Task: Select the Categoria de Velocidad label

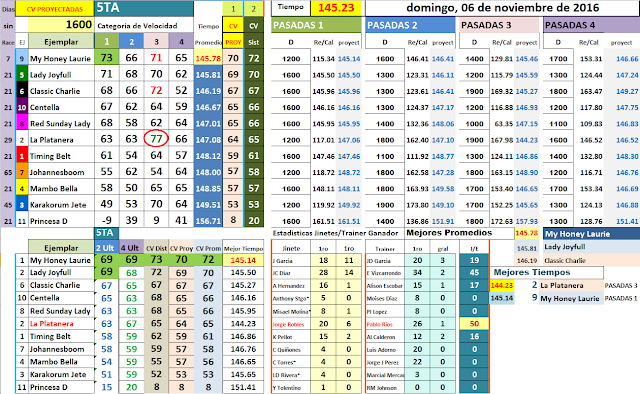Action: 137,26
